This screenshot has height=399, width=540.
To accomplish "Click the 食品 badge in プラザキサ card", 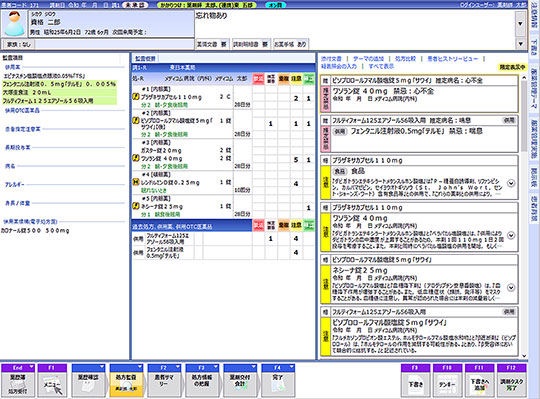I will 340,171.
